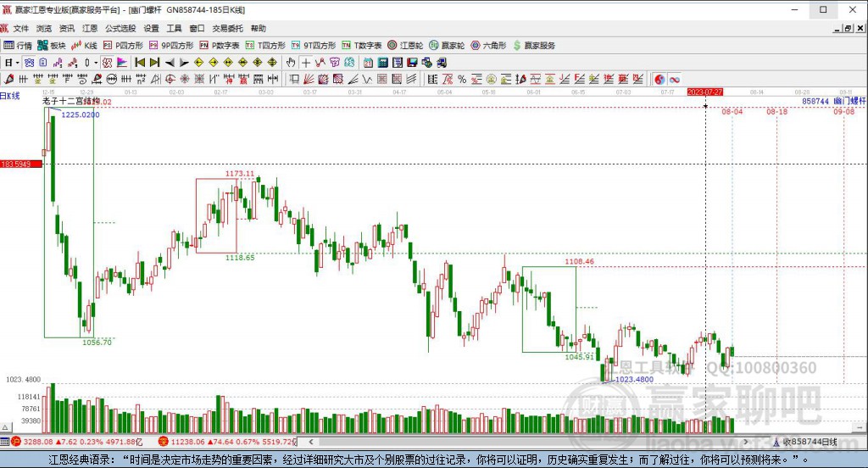Viewport: 868px width, 468px height.
Task: Open the 公式选股 menu
Action: [120, 28]
